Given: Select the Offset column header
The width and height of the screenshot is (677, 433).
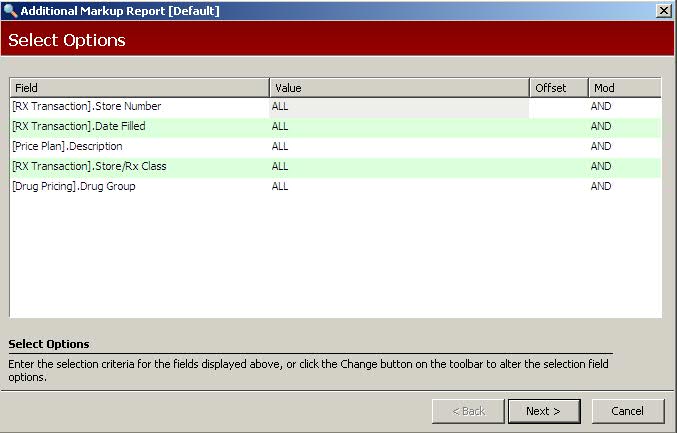Looking at the screenshot, I should click(x=558, y=88).
